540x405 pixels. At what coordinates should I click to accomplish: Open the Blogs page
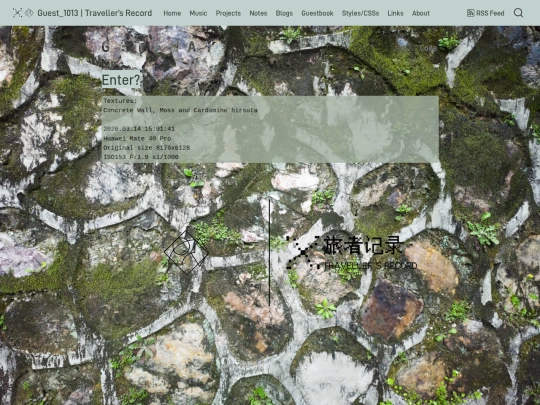point(284,13)
